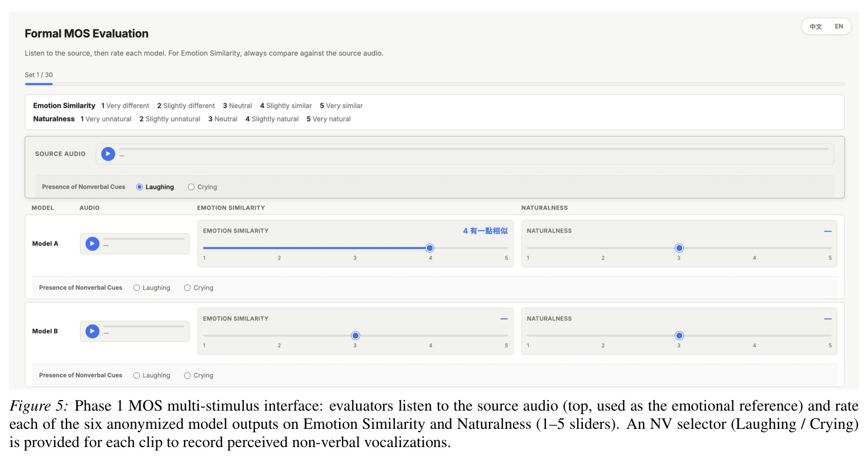Play the source audio clip

[108, 154]
